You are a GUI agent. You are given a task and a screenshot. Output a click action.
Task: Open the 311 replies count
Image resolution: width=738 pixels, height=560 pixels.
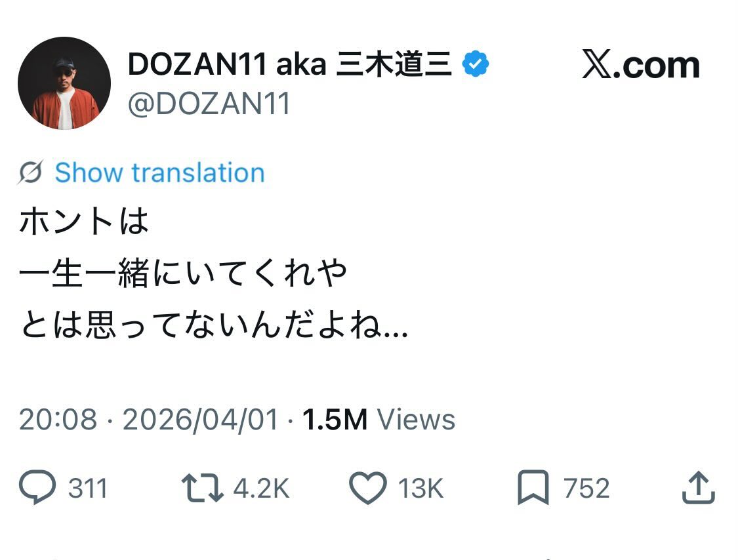tap(88, 489)
